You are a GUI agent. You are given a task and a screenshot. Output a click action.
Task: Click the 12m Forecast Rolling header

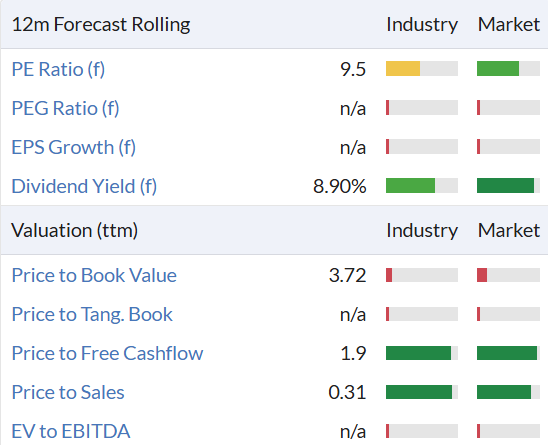(101, 25)
